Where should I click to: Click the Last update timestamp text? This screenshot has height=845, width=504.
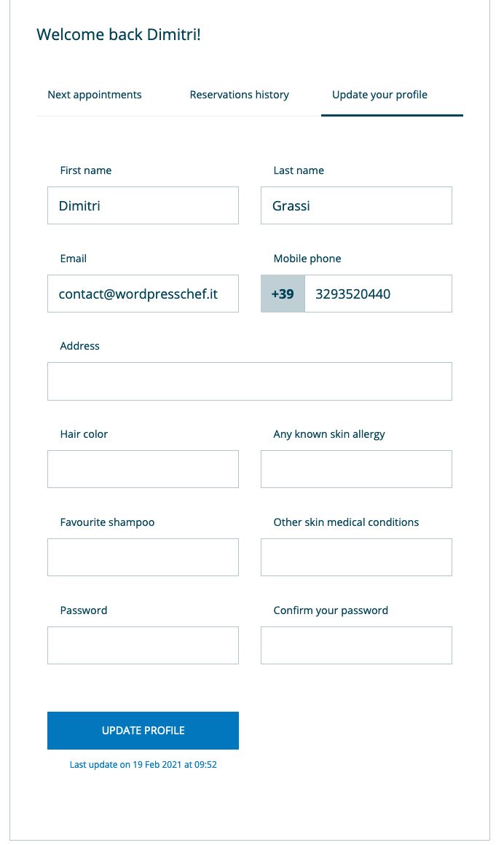[x=143, y=765]
